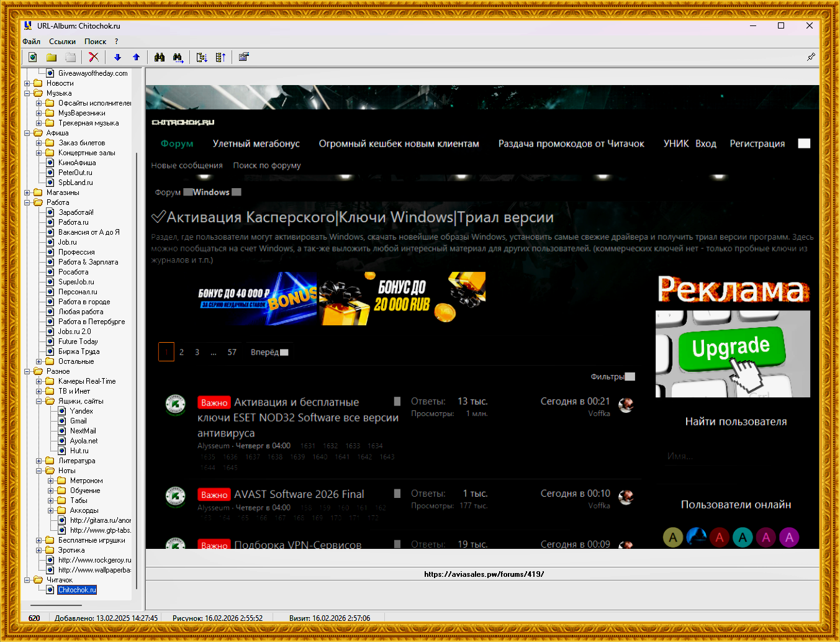The image size is (840, 642).
Task: Select the Форум tab on the site
Action: [177, 143]
